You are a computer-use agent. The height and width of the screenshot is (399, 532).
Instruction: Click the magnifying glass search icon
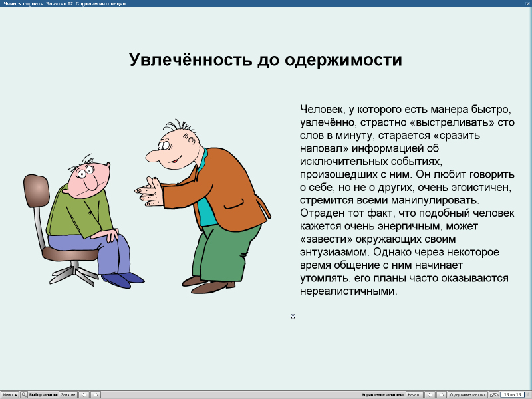tap(24, 394)
